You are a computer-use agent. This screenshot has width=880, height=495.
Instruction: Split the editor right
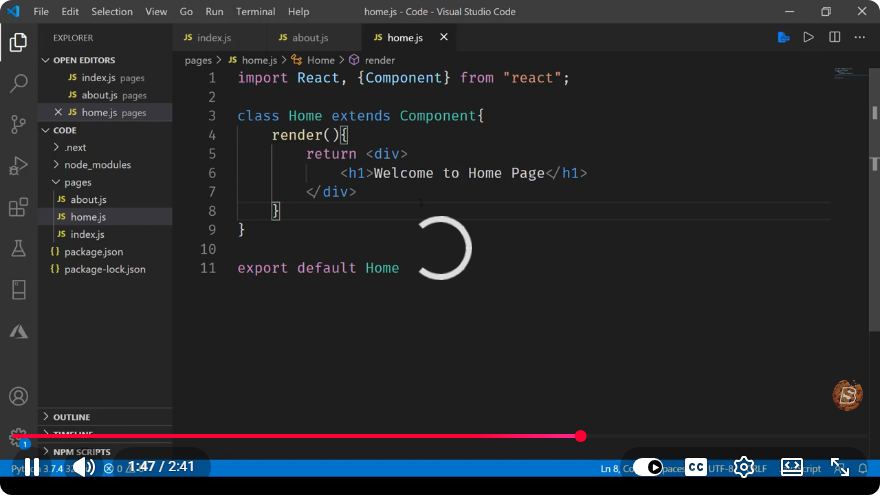tap(835, 37)
